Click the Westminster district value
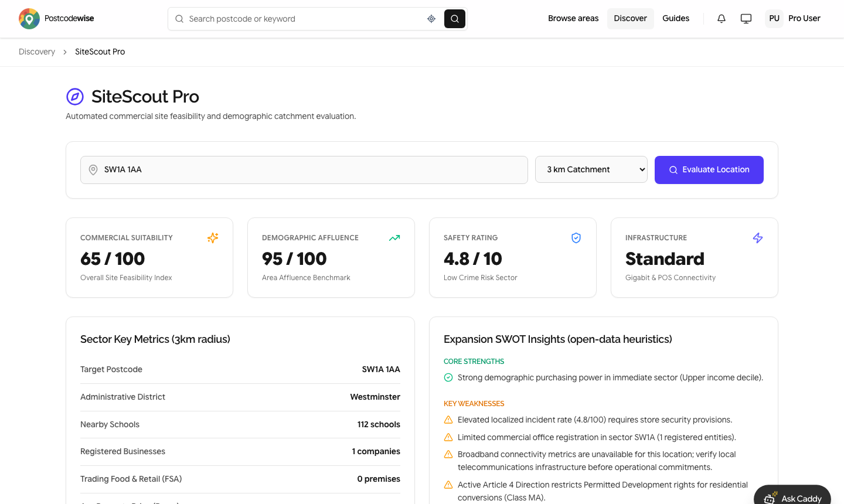 point(375,397)
